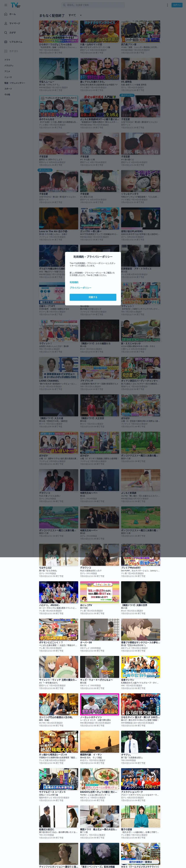Open オーバー30 thumbnail
The width and height of the screenshot is (186, 868).
pyautogui.click(x=100, y=629)
